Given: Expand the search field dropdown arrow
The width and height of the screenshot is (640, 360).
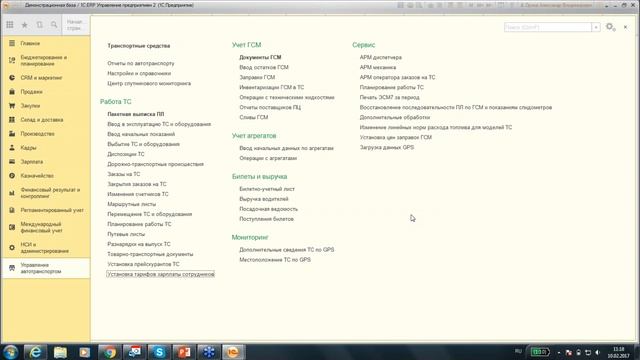Looking at the screenshot, I should (x=596, y=27).
